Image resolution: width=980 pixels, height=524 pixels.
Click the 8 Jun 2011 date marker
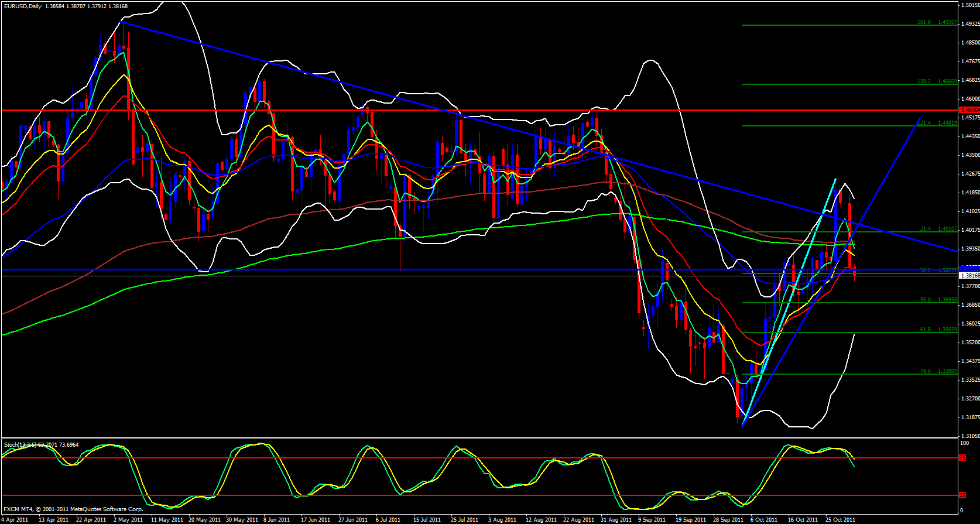point(276,519)
